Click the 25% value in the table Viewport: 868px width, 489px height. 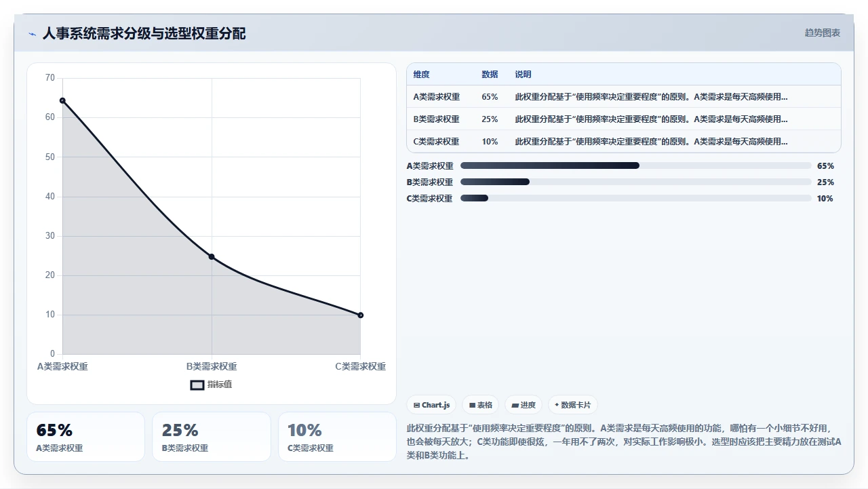(x=490, y=119)
